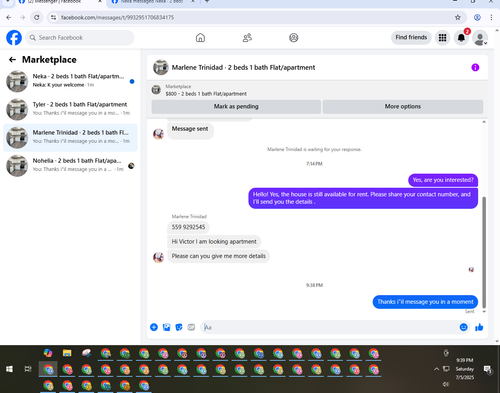Open Nohelia's 2 beds conversation
This screenshot has height=393, width=500.
(x=70, y=165)
